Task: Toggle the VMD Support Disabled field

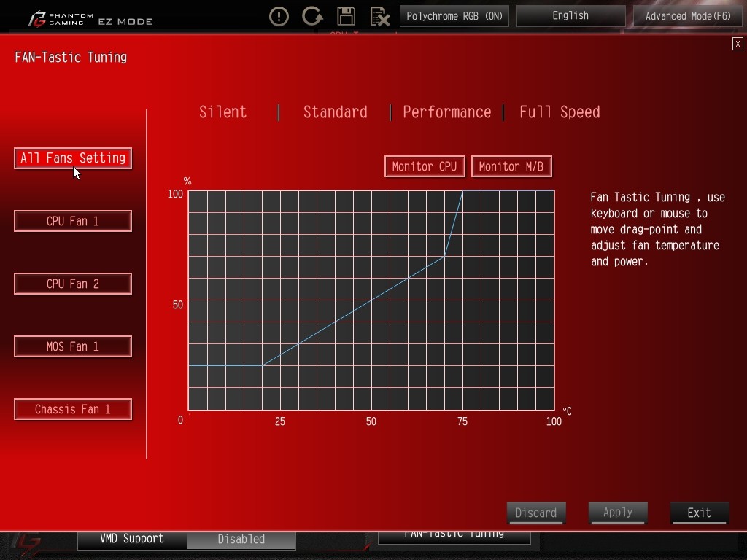Action: [x=241, y=540]
